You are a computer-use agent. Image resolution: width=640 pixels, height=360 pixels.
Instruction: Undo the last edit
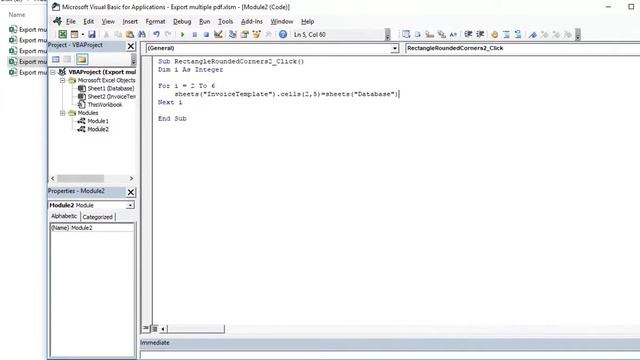click(x=156, y=35)
